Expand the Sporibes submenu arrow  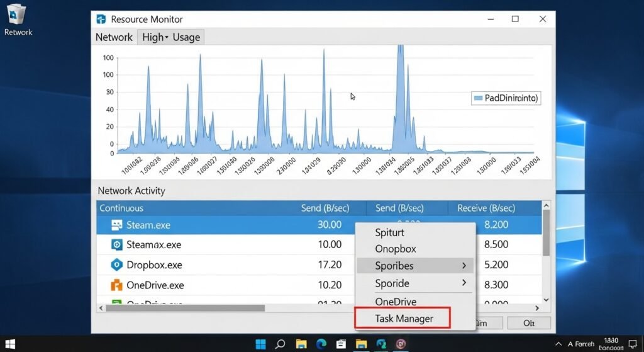(x=464, y=266)
